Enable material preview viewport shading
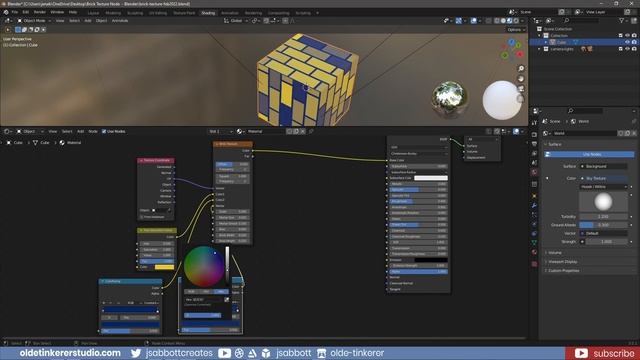Screen dimensions: 640x360 click(x=509, y=20)
